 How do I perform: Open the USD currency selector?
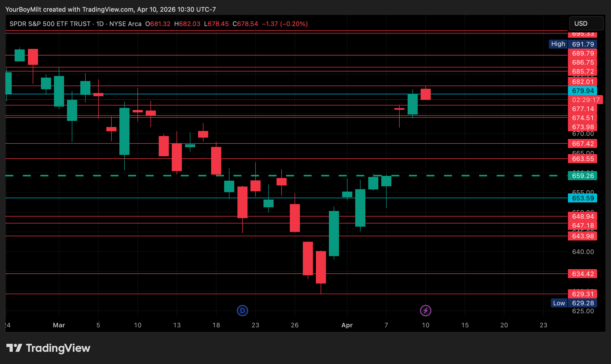click(586, 24)
